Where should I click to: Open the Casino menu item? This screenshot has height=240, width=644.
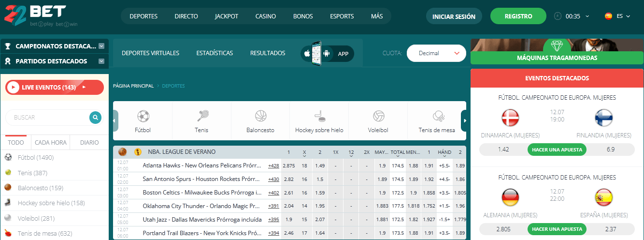coord(266,16)
